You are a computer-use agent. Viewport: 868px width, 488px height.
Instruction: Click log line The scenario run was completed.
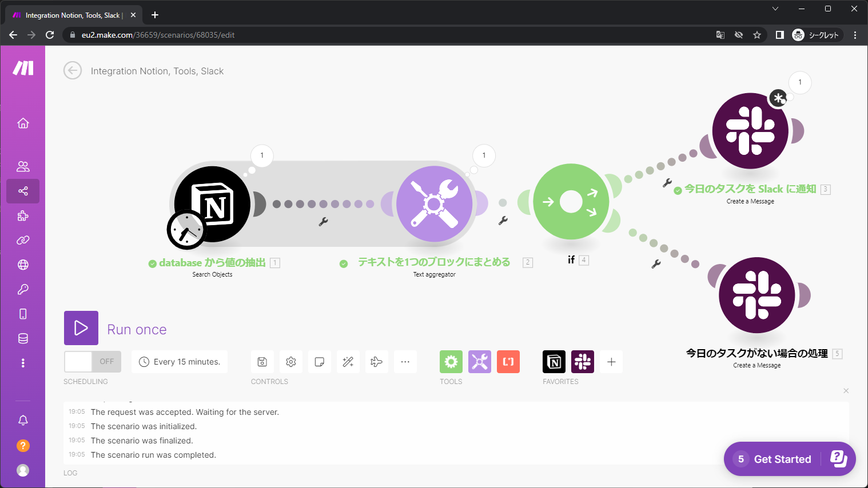(153, 455)
